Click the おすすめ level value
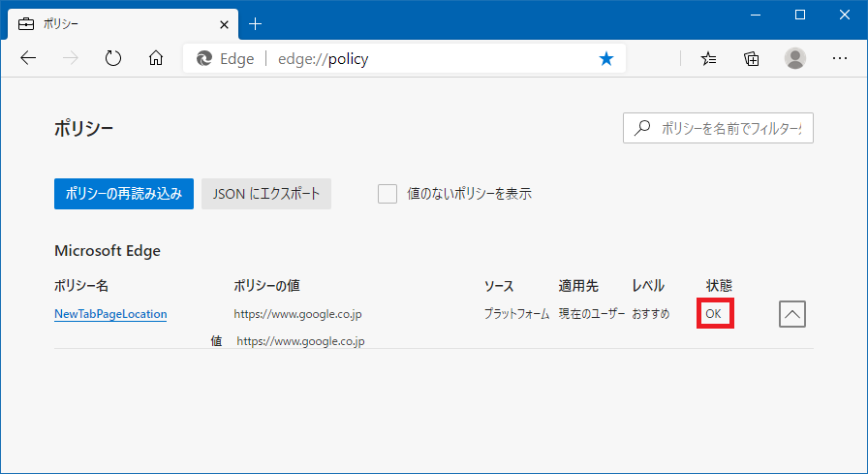Screen dimensions: 868x474 651,314
